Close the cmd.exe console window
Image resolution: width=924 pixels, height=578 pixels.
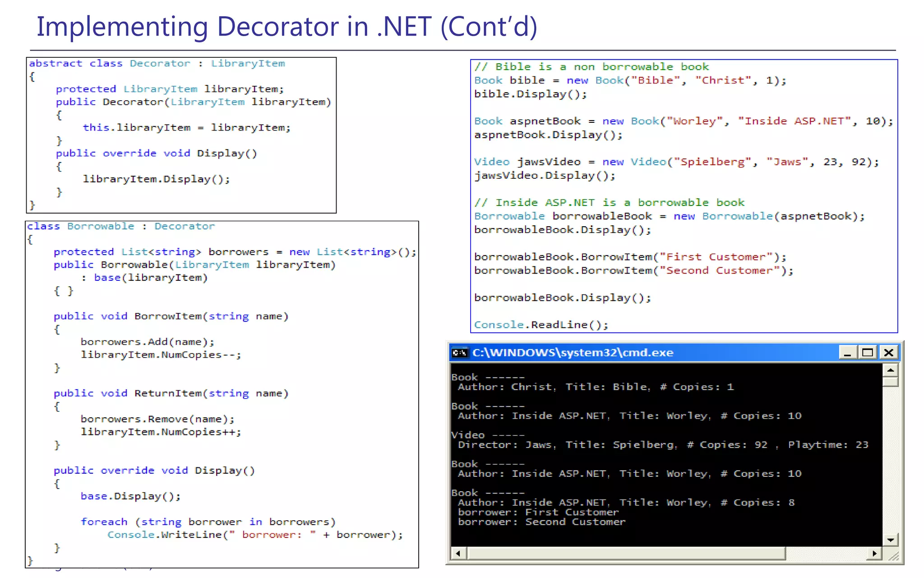(889, 353)
